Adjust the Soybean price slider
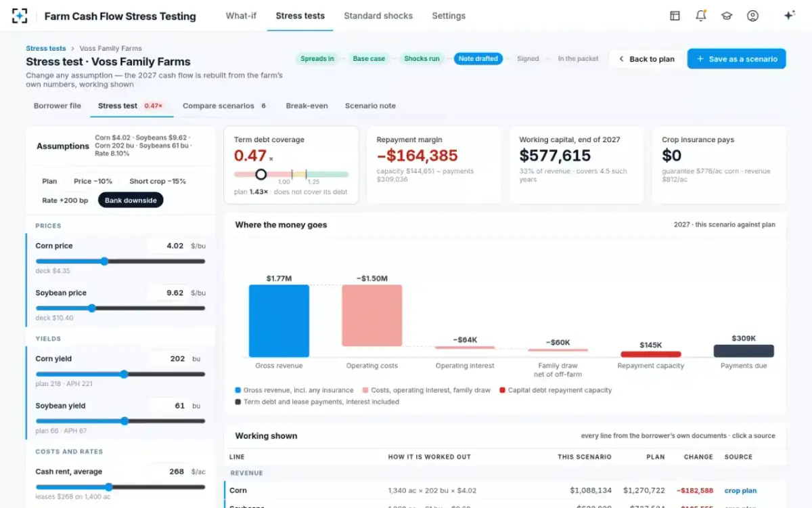This screenshot has width=812, height=508. (91, 308)
